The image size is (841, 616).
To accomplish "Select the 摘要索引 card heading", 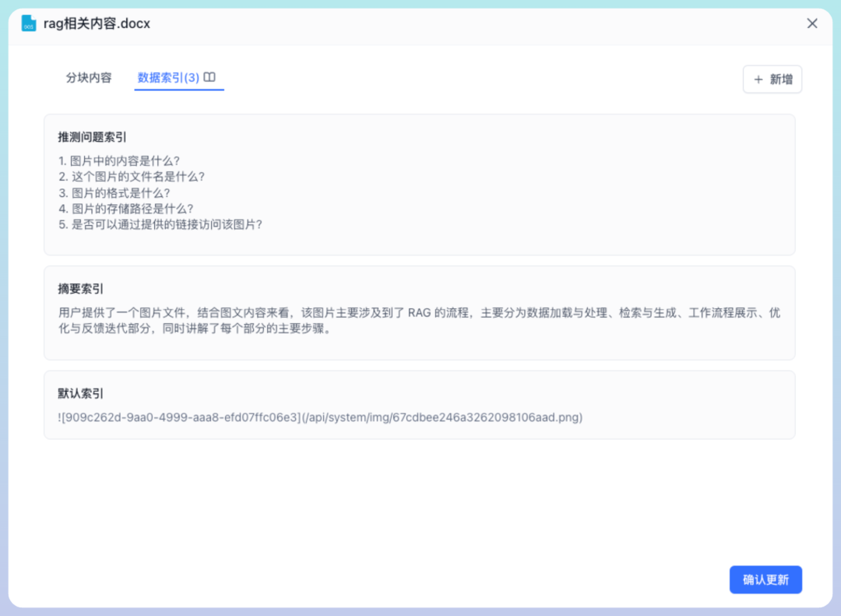I will (x=76, y=288).
